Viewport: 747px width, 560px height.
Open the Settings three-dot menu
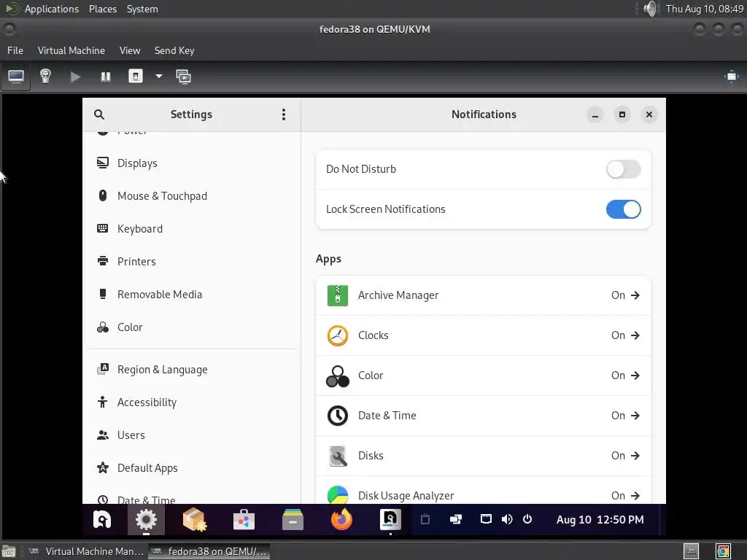coord(284,114)
